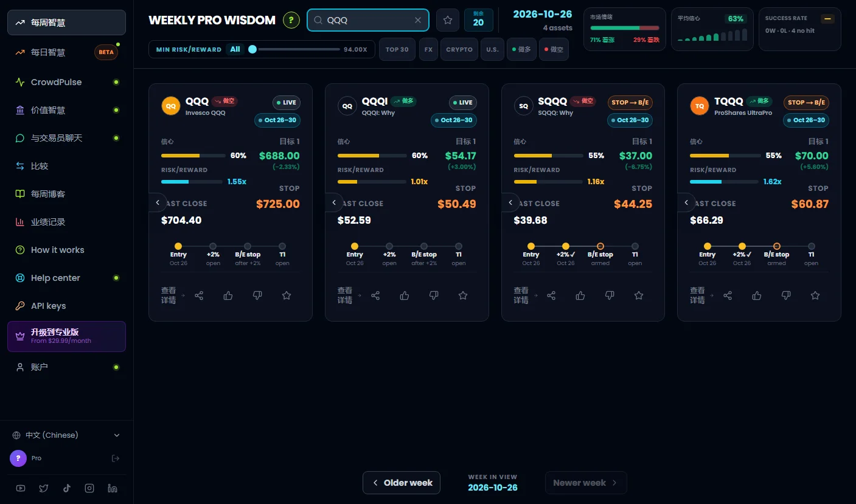Open the LinkedIn social link
The height and width of the screenshot is (504, 856).
click(113, 488)
